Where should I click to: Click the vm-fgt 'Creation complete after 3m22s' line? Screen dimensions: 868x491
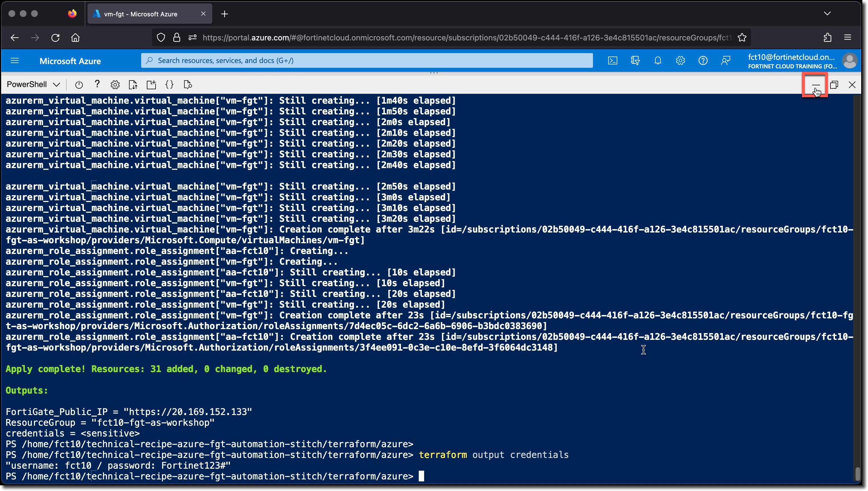[x=429, y=235]
